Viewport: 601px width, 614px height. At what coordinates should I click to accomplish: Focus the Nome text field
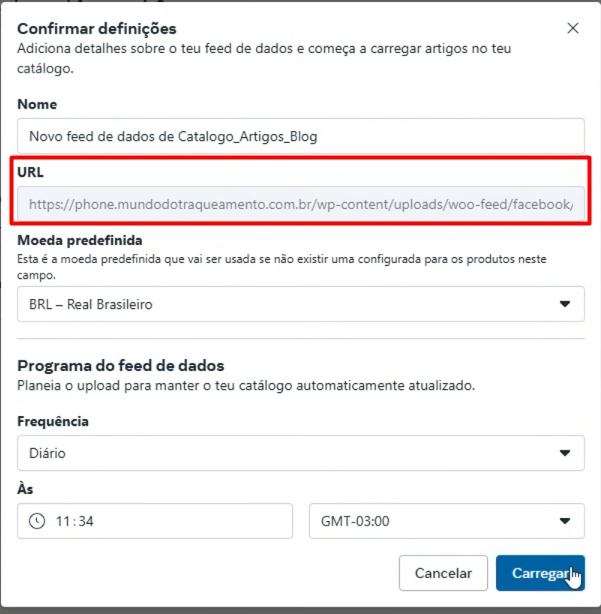300,136
